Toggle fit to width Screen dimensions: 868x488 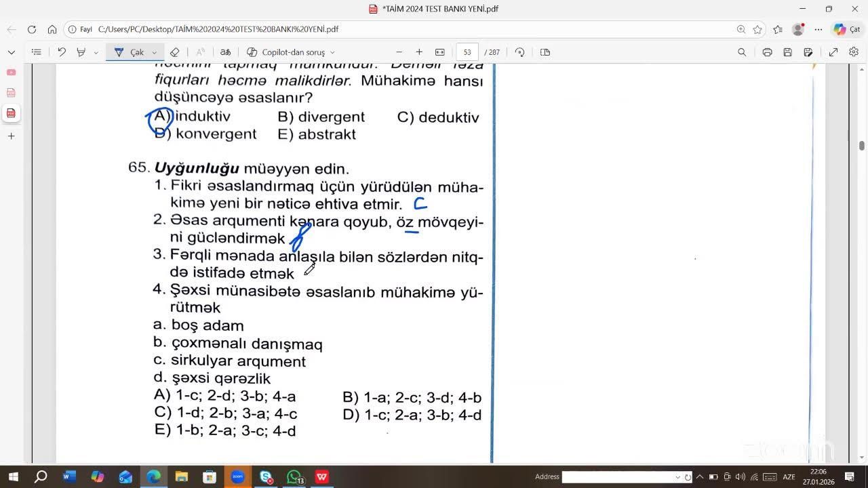coord(439,52)
